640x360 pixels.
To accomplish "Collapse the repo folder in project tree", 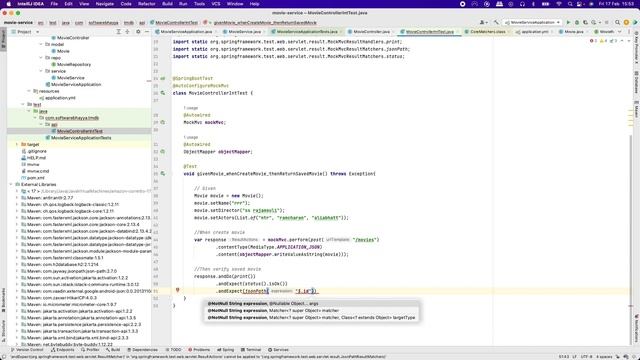I will pyautogui.click(x=41, y=58).
